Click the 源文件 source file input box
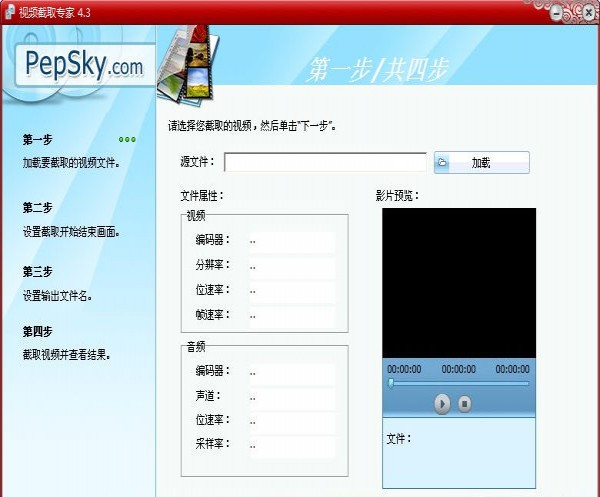The height and width of the screenshot is (497, 600). tap(325, 162)
